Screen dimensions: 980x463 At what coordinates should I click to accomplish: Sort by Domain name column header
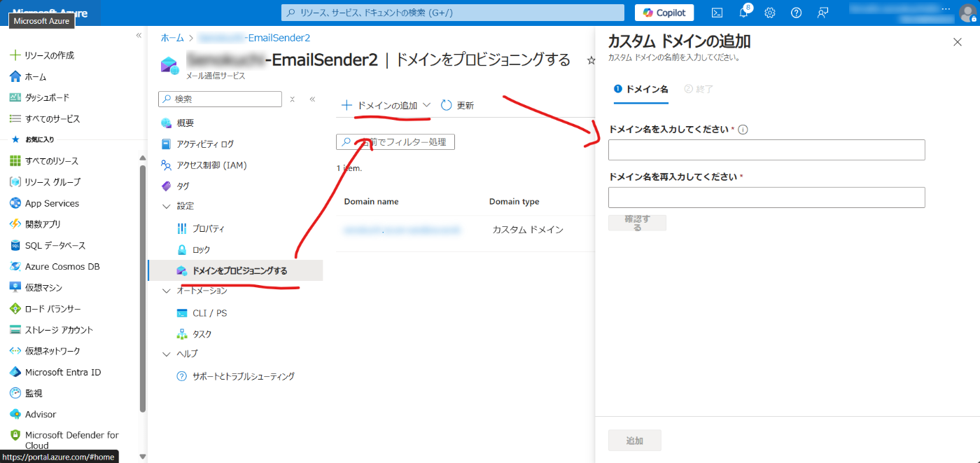pyautogui.click(x=371, y=202)
